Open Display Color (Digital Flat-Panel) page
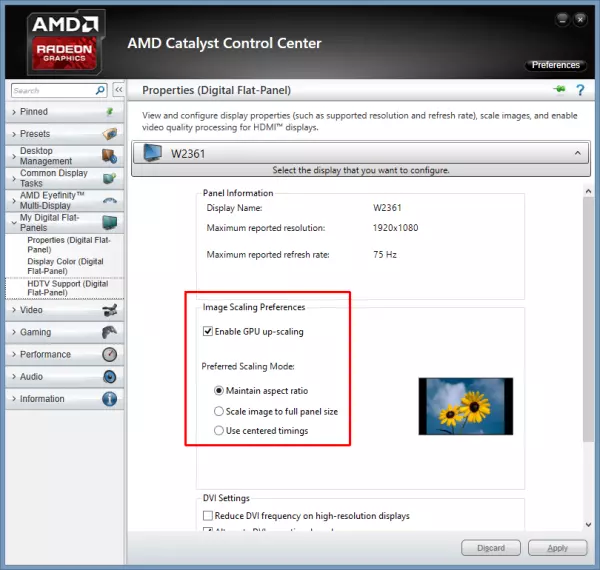Viewport: 600px width, 570px height. (x=65, y=266)
